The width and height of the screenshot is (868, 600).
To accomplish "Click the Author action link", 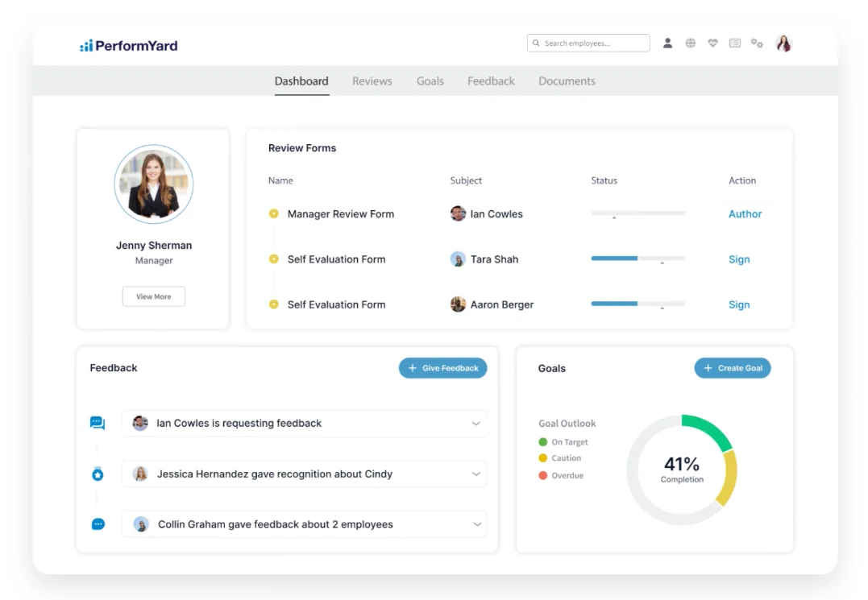I will [x=745, y=214].
